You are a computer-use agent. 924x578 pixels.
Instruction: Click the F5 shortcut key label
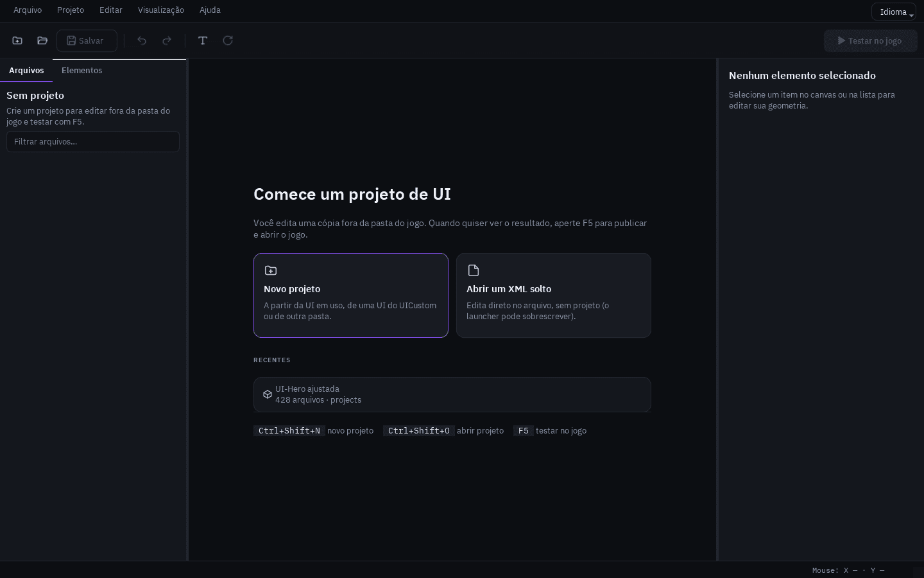pyautogui.click(x=524, y=431)
